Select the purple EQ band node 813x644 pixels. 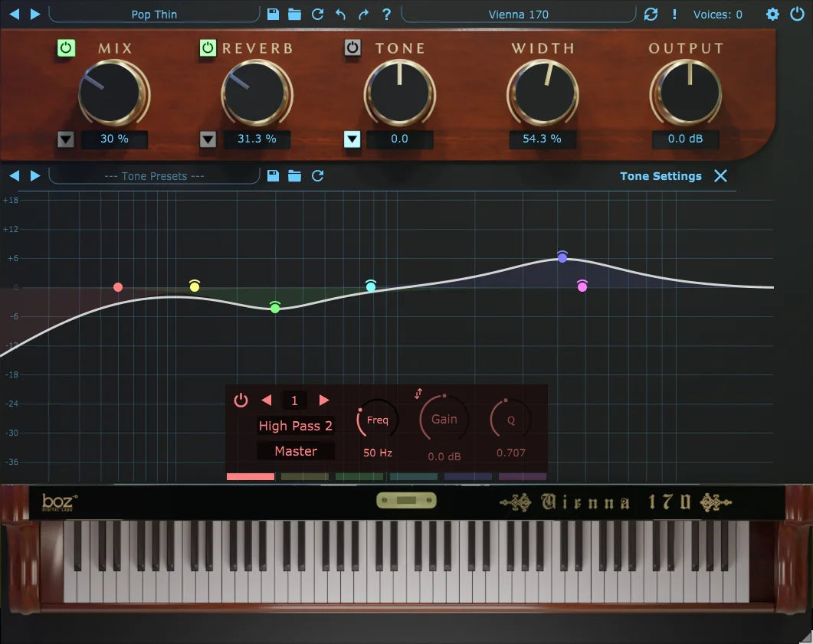click(x=562, y=257)
